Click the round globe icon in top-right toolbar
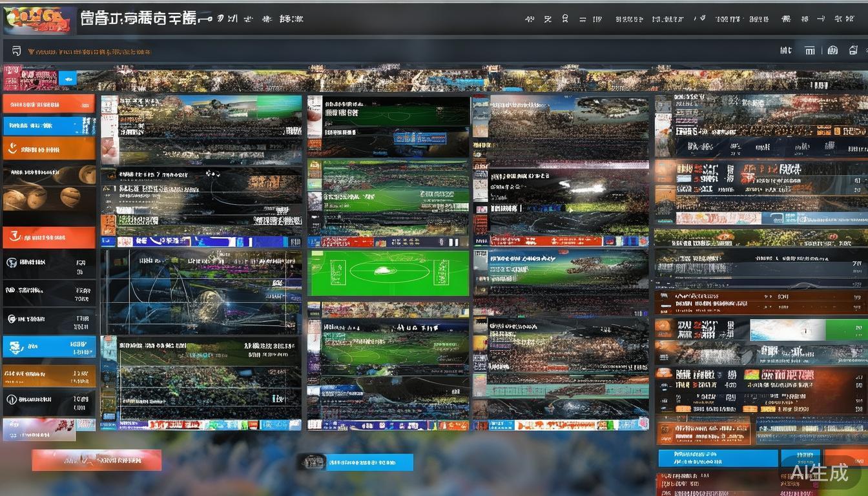This screenshot has width=868, height=496. point(832,50)
